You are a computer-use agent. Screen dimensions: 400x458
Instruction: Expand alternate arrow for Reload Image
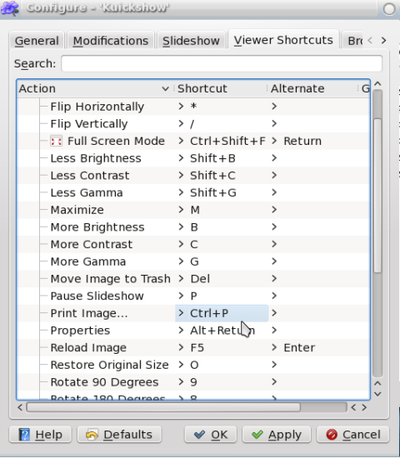pyautogui.click(x=274, y=348)
